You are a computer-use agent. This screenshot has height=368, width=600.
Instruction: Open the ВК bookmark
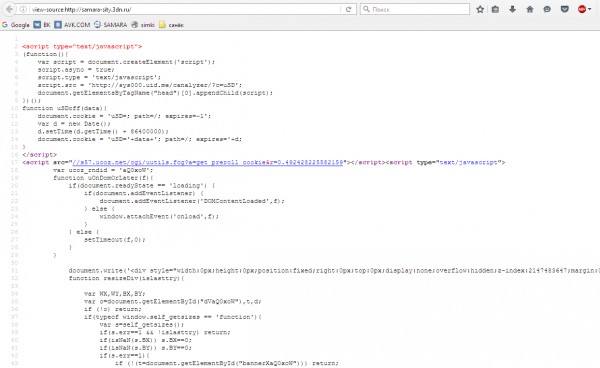pos(42,25)
